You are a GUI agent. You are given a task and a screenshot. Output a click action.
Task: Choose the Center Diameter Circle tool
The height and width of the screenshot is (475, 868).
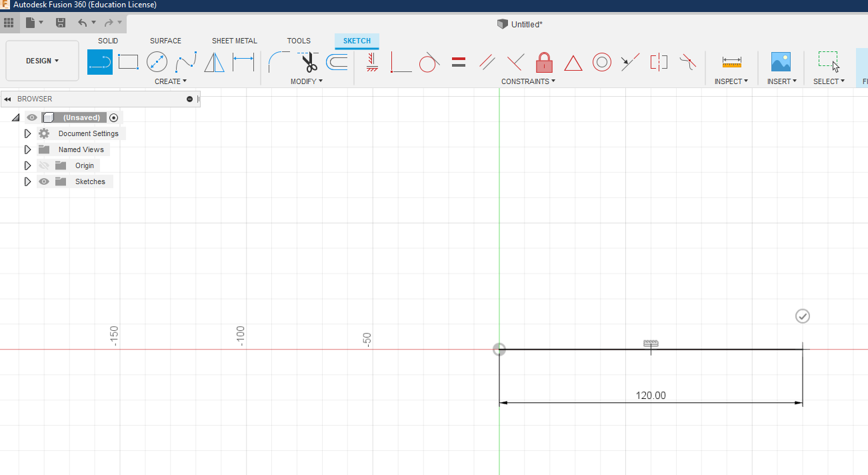click(157, 63)
